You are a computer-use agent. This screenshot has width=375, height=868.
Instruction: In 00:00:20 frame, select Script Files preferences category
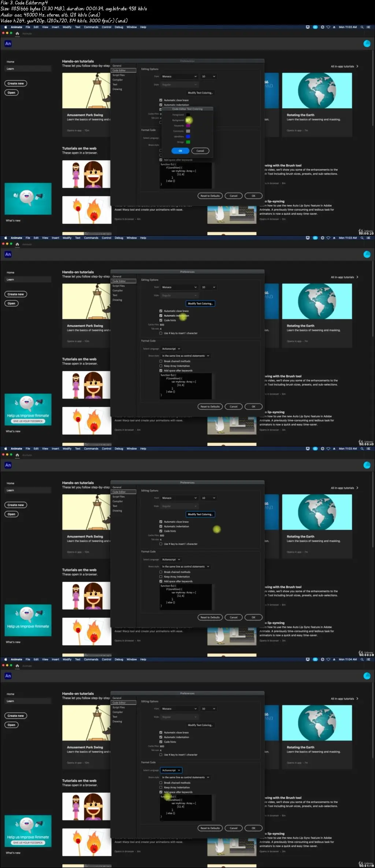(119, 75)
